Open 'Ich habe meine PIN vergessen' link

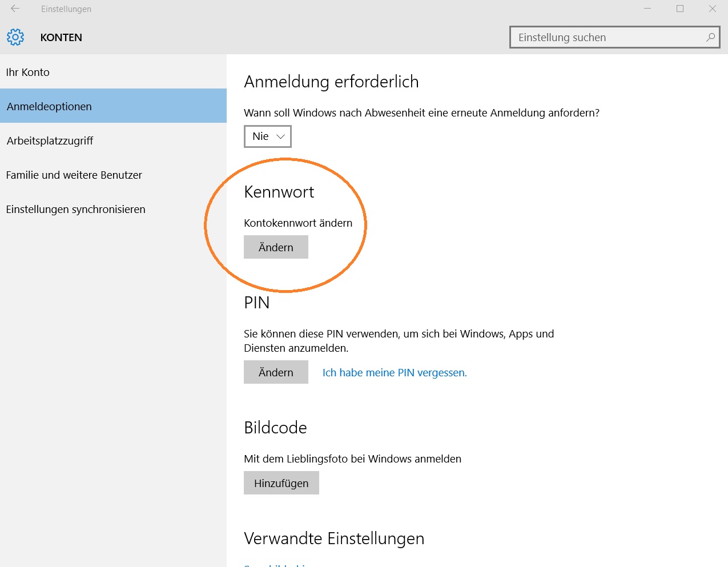coord(395,372)
